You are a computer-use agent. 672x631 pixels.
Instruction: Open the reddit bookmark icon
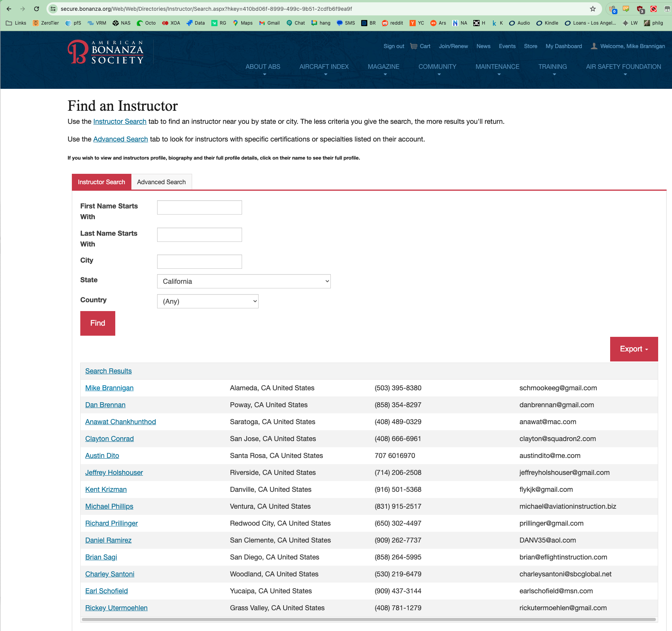point(385,23)
